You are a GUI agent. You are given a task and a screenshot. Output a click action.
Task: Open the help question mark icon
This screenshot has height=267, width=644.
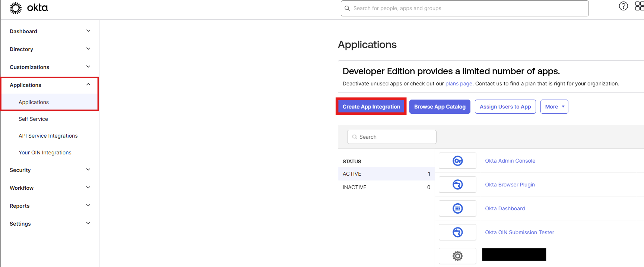click(x=623, y=6)
